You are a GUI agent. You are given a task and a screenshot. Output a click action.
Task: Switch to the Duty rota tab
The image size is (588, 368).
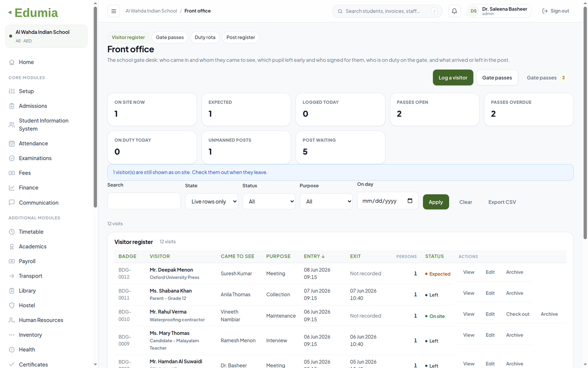[x=205, y=37]
